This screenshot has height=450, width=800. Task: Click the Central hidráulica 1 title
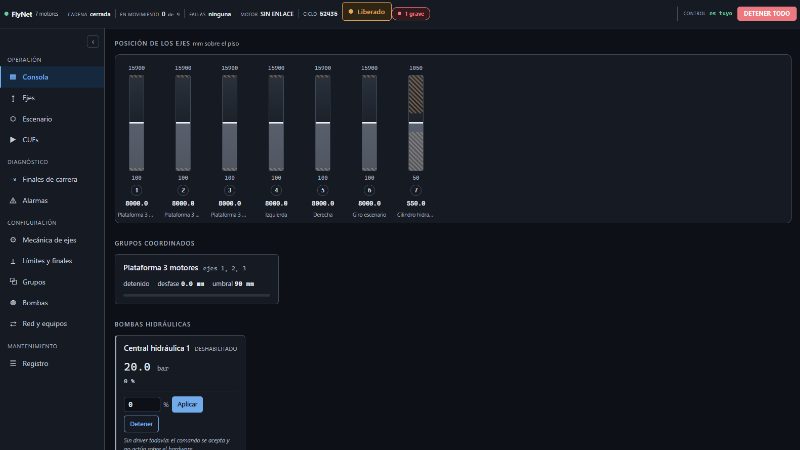(x=157, y=348)
